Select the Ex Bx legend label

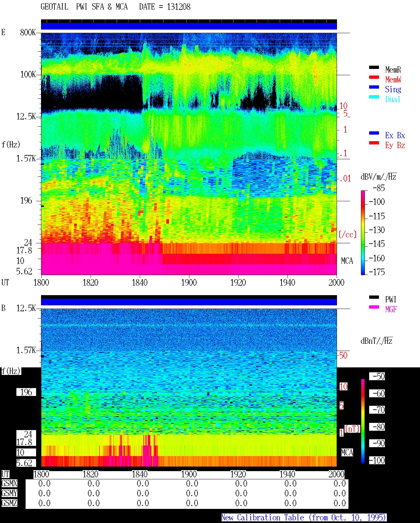click(395, 135)
